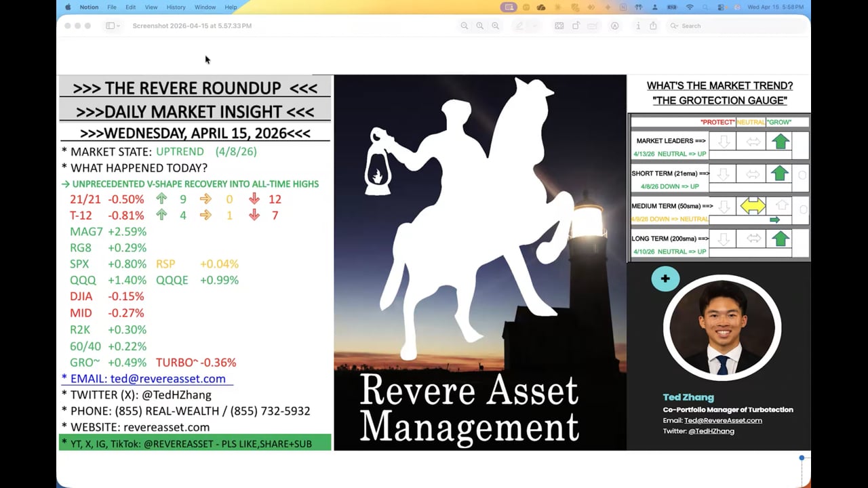Open the Wi-Fi status menu

click(690, 7)
